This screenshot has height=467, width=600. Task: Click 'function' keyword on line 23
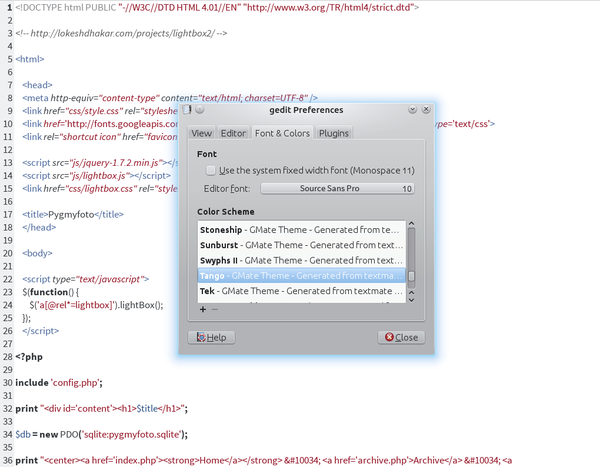tap(49, 292)
